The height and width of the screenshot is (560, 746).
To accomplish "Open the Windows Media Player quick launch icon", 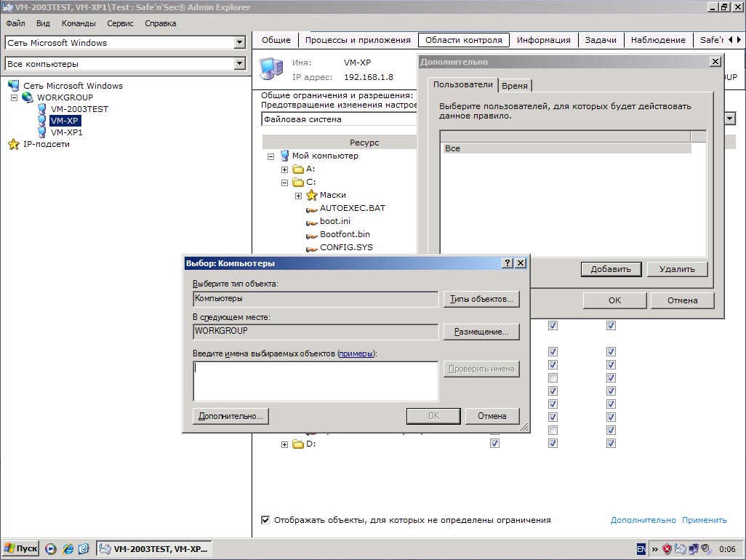I will 51,549.
